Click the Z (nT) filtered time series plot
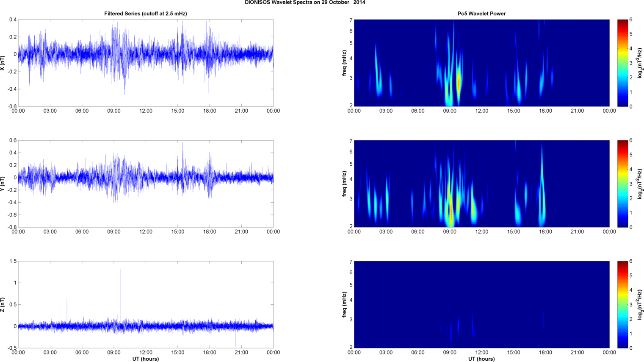Viewport: 644px width, 362px height. [146, 304]
